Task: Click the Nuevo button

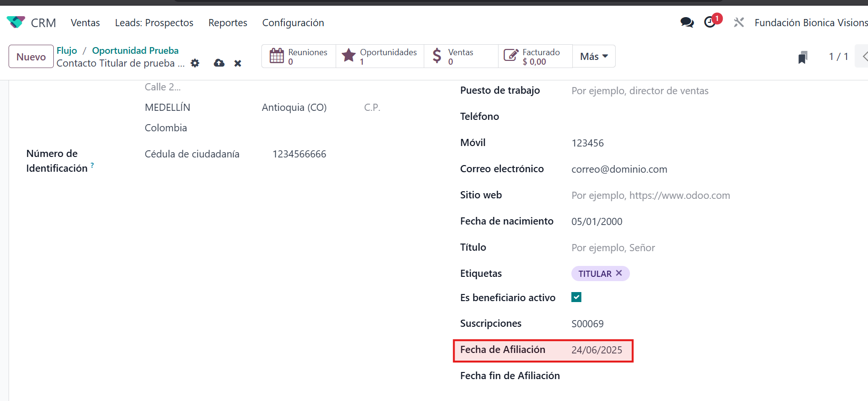Action: [x=31, y=57]
